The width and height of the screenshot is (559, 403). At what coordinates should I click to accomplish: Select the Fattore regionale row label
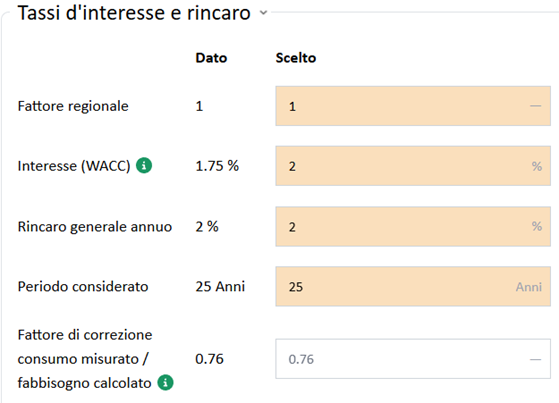coord(73,106)
